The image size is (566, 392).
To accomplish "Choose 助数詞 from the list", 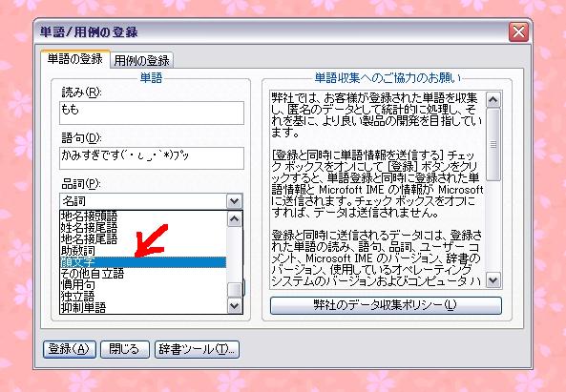I will tap(143, 251).
